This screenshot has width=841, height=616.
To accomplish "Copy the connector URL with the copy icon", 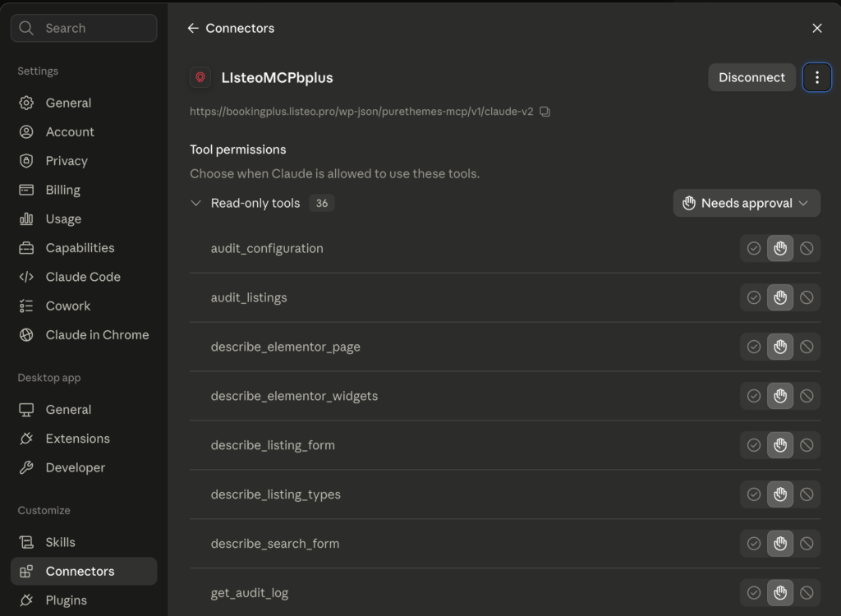I will (545, 112).
